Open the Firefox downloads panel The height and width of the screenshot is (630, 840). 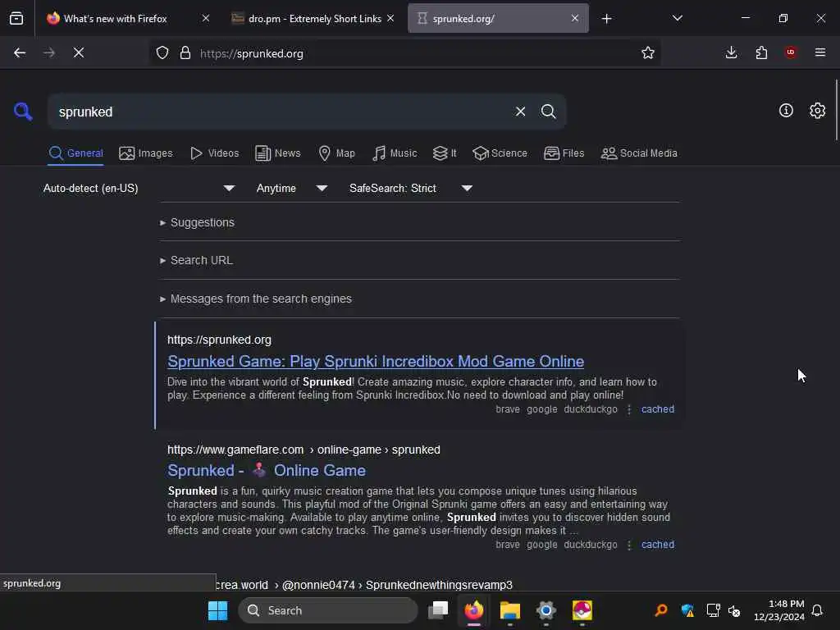point(731,52)
